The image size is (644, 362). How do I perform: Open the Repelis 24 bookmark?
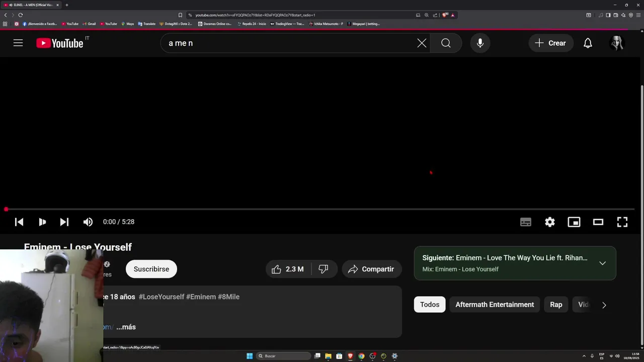[252, 24]
